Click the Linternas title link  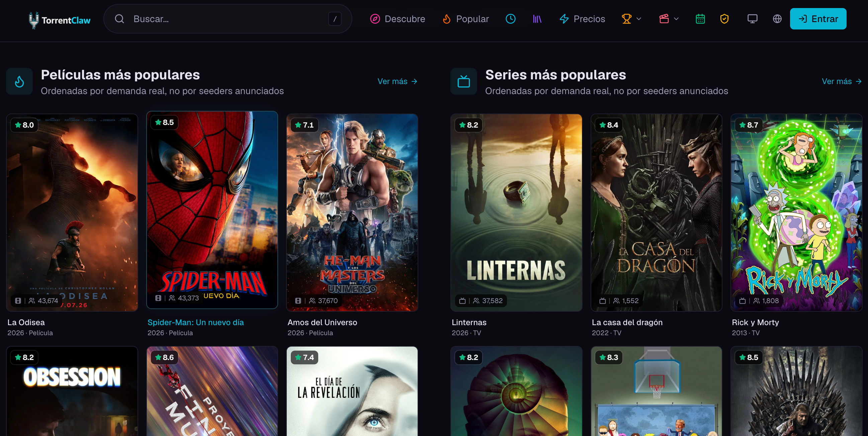pyautogui.click(x=469, y=322)
